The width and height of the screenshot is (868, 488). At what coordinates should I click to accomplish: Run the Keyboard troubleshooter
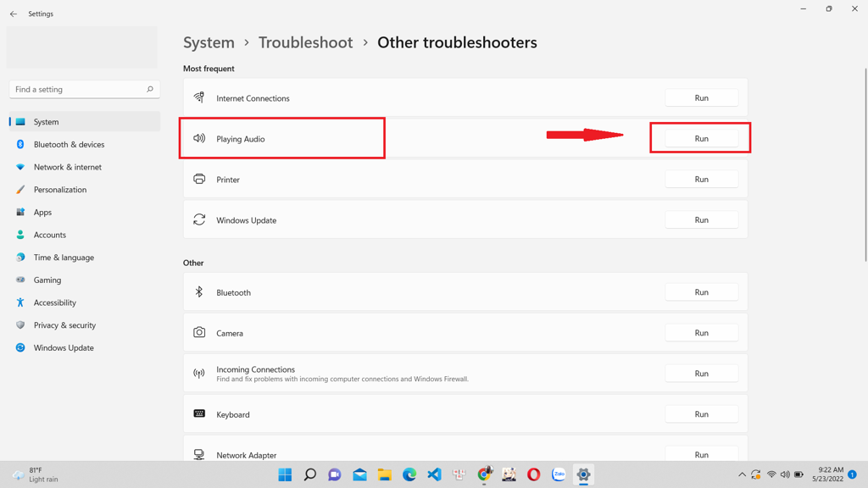point(701,413)
